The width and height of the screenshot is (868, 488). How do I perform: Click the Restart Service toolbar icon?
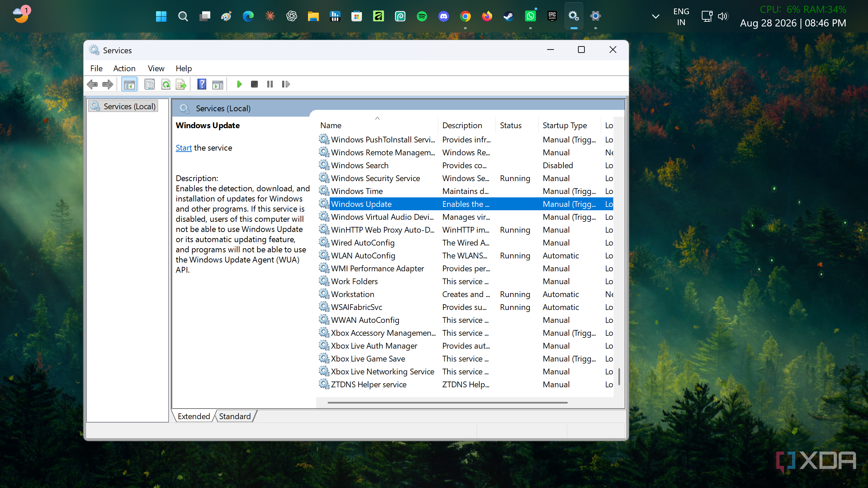click(x=286, y=84)
